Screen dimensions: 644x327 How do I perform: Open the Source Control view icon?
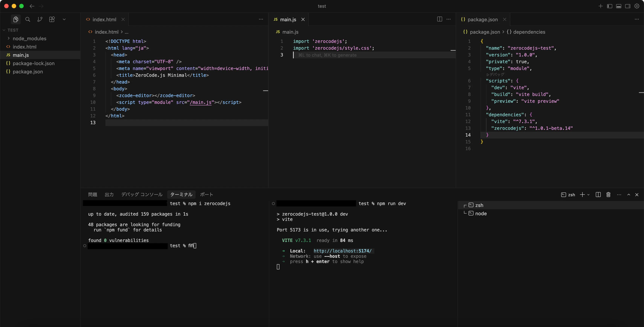[40, 19]
